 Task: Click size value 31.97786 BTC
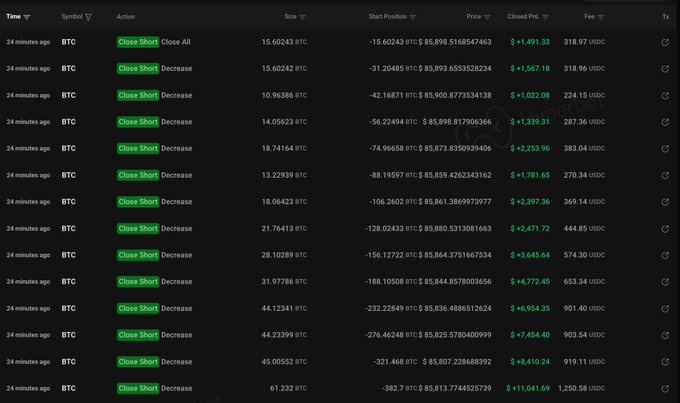(x=284, y=282)
